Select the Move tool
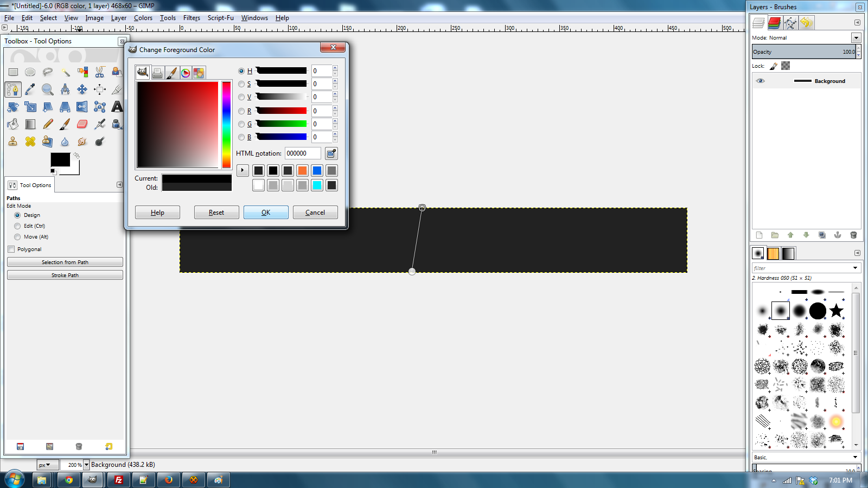Viewport: 868px width, 488px height. click(x=82, y=89)
